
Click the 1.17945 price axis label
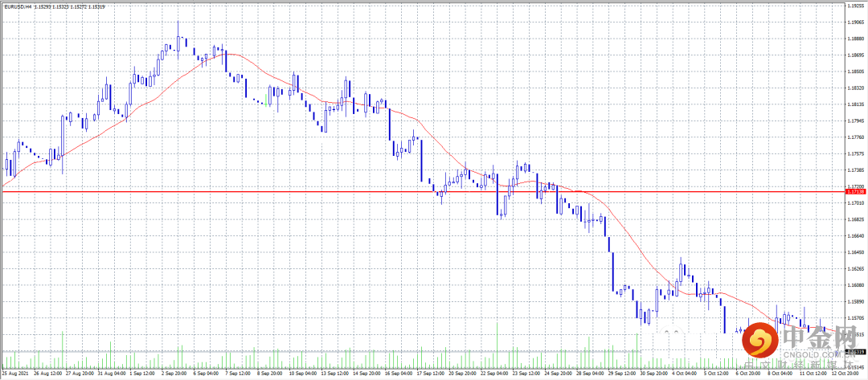[855, 121]
